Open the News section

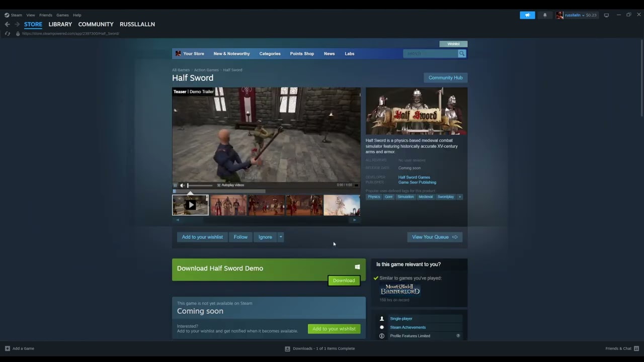tap(329, 53)
